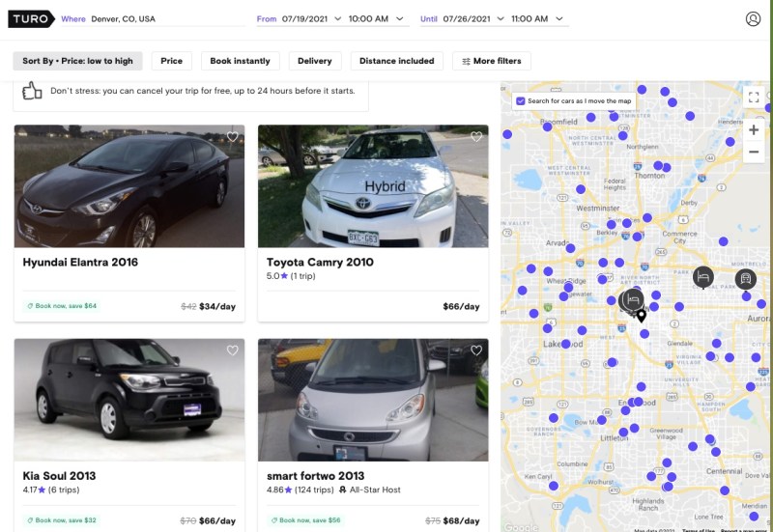Click the car marker near Littleton label

click(x=623, y=432)
